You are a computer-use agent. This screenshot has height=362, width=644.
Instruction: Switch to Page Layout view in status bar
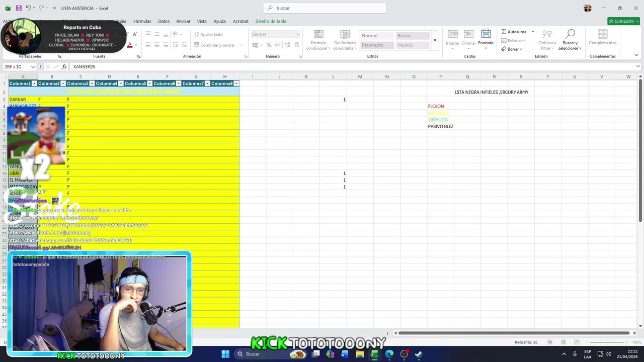(563, 342)
